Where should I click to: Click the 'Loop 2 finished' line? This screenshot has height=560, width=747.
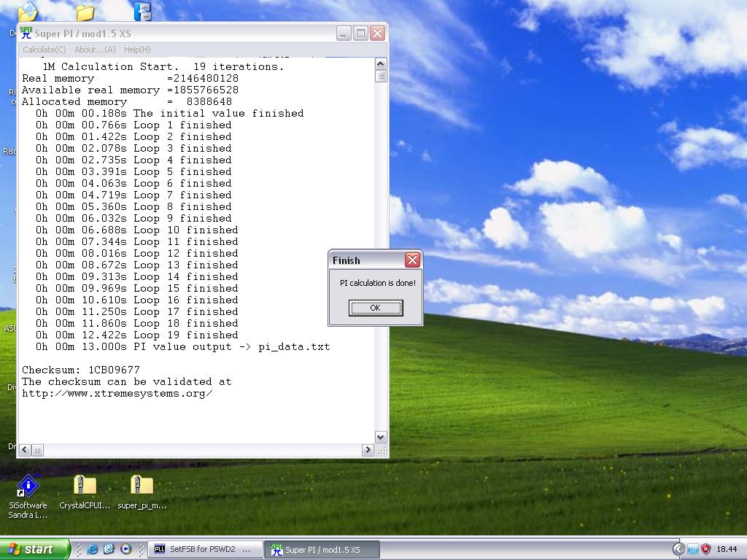133,136
